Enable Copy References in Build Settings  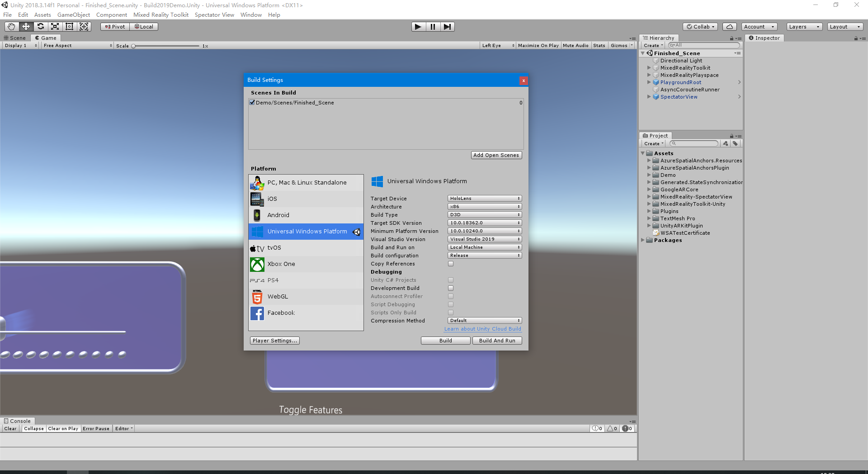pyautogui.click(x=450, y=264)
